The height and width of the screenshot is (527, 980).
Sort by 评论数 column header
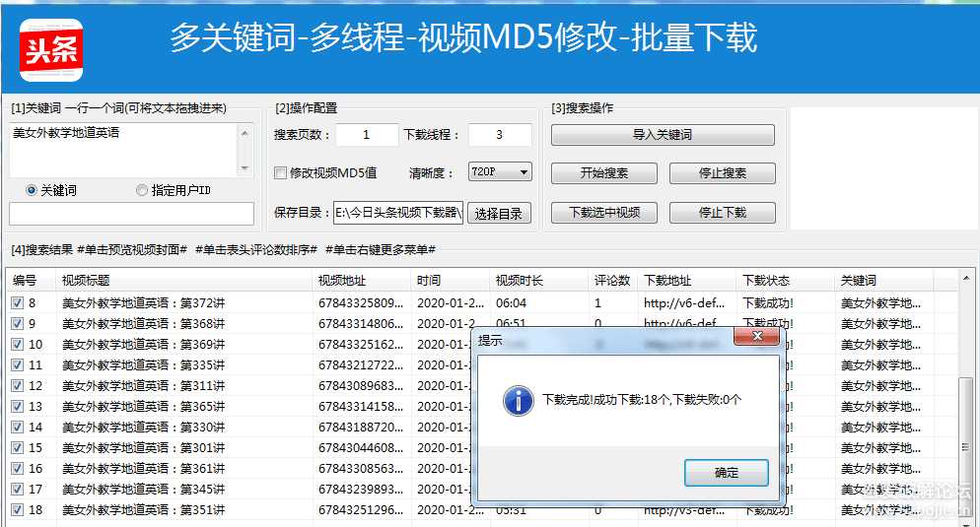(x=611, y=281)
